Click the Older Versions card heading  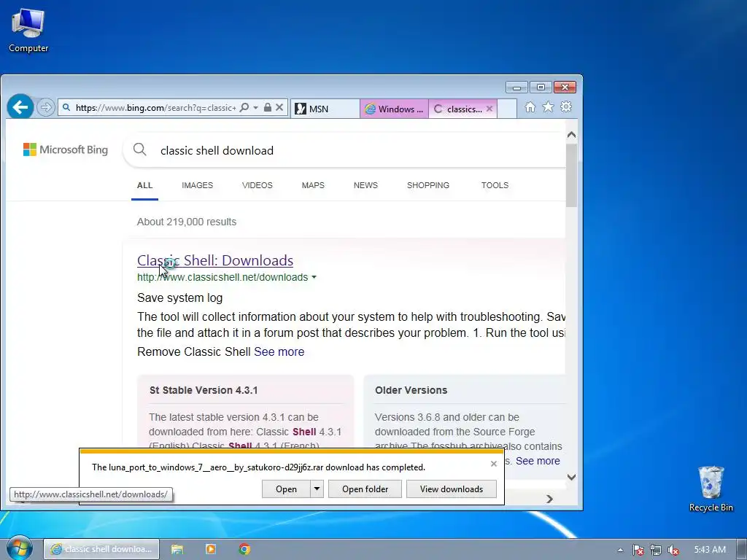point(411,390)
